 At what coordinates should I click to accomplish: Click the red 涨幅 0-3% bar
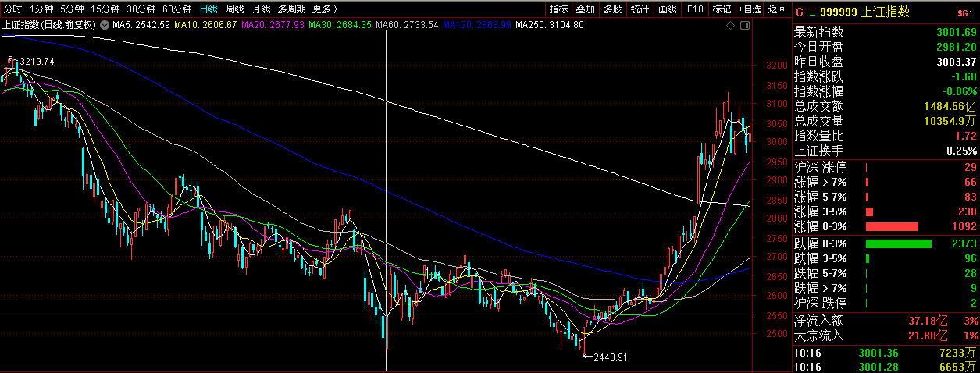point(893,226)
